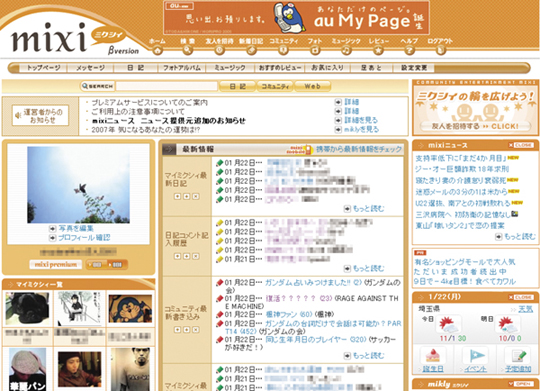Screen dimensions: 540x391
Task: Switch to the フォトアルバム tab
Action: point(182,68)
